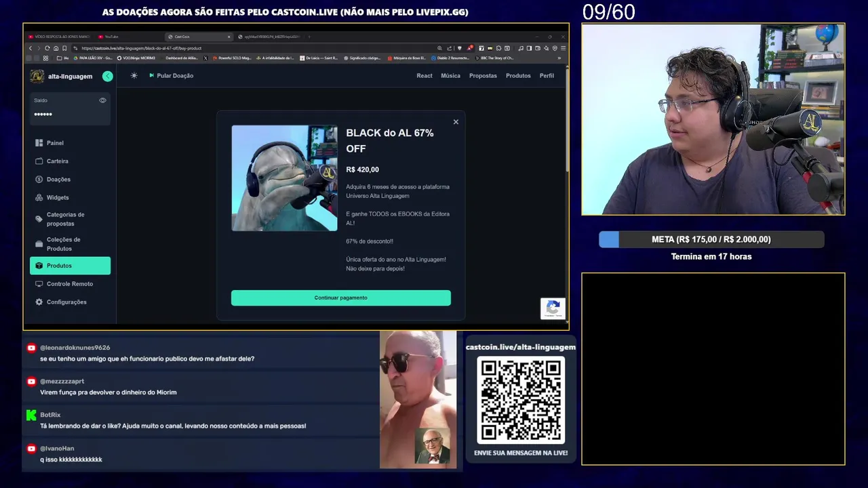Open Categorias de propostas section
868x488 pixels.
(70, 219)
